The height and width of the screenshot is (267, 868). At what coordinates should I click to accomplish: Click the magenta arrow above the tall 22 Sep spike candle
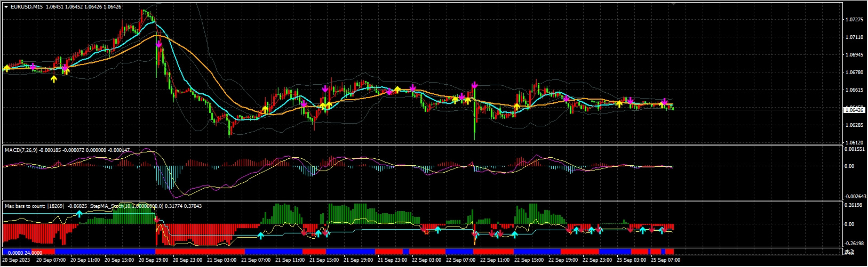tap(474, 85)
